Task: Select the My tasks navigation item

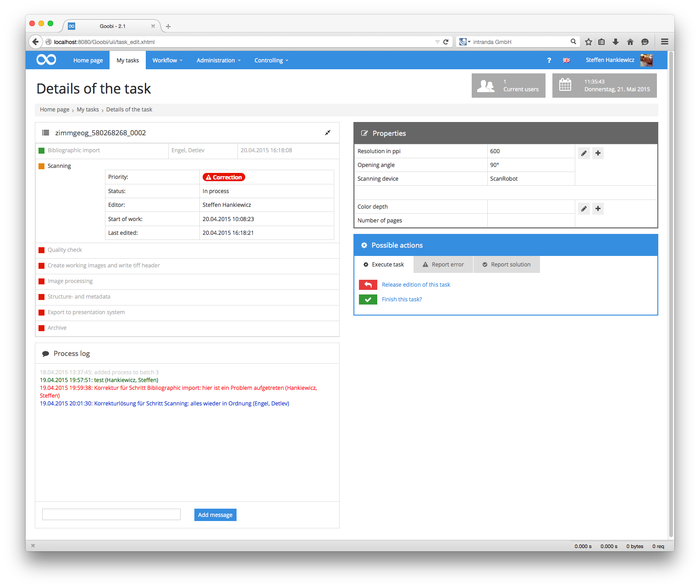Action: (127, 61)
